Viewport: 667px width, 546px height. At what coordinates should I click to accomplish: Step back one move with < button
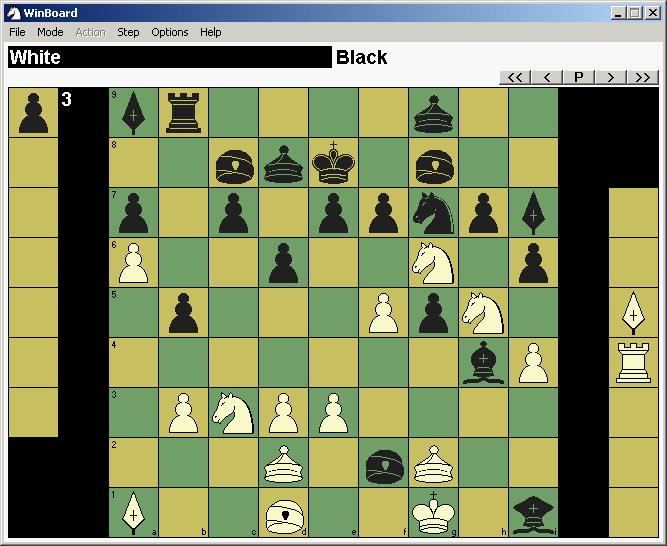(x=546, y=77)
